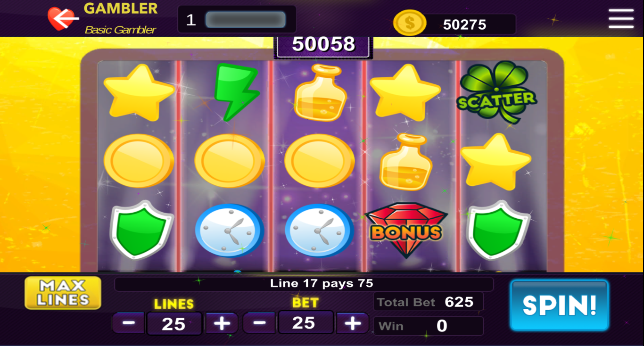
Task: Open the hamburger menu
Action: point(621,19)
